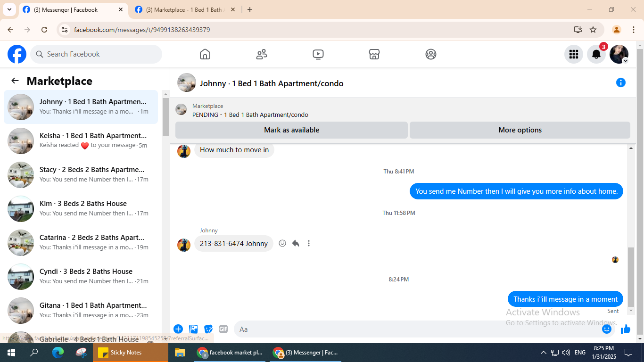Open the Groups icon in top navigation
Viewport: 644px width, 362px height.
[x=431, y=54]
